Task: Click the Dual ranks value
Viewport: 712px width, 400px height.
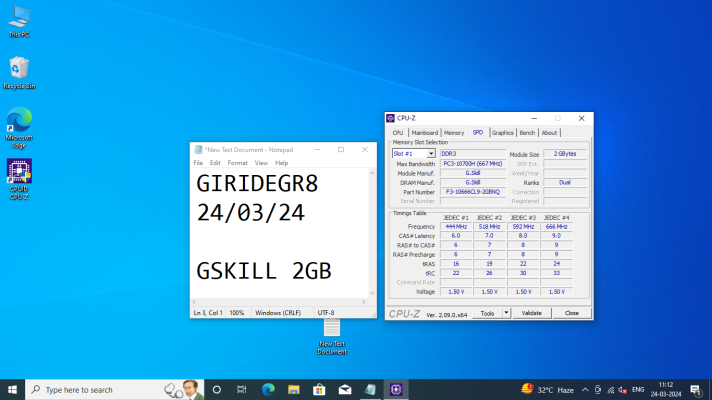Action: (x=565, y=183)
